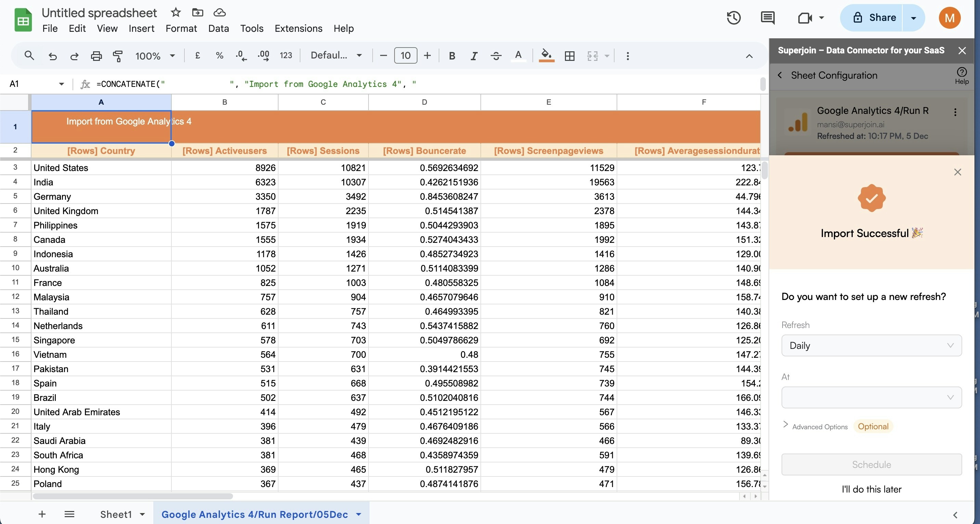Star the Untitled spreadsheet
The width and height of the screenshot is (980, 524).
click(x=176, y=13)
